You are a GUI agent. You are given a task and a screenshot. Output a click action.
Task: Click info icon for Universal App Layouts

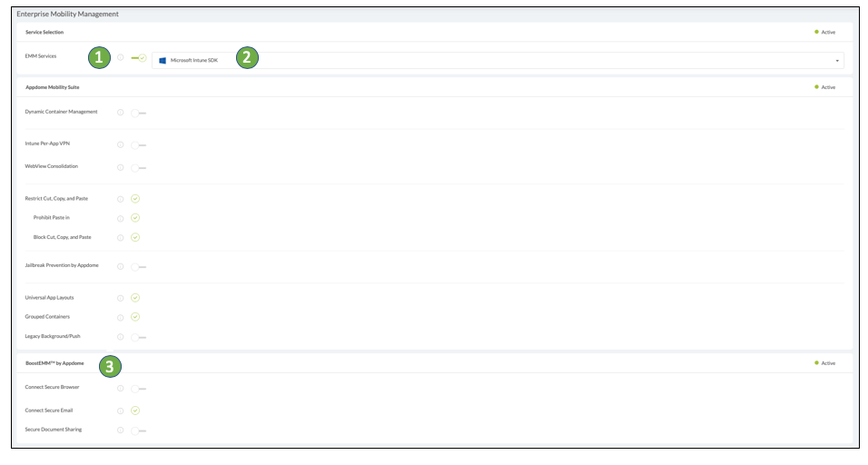121,298
